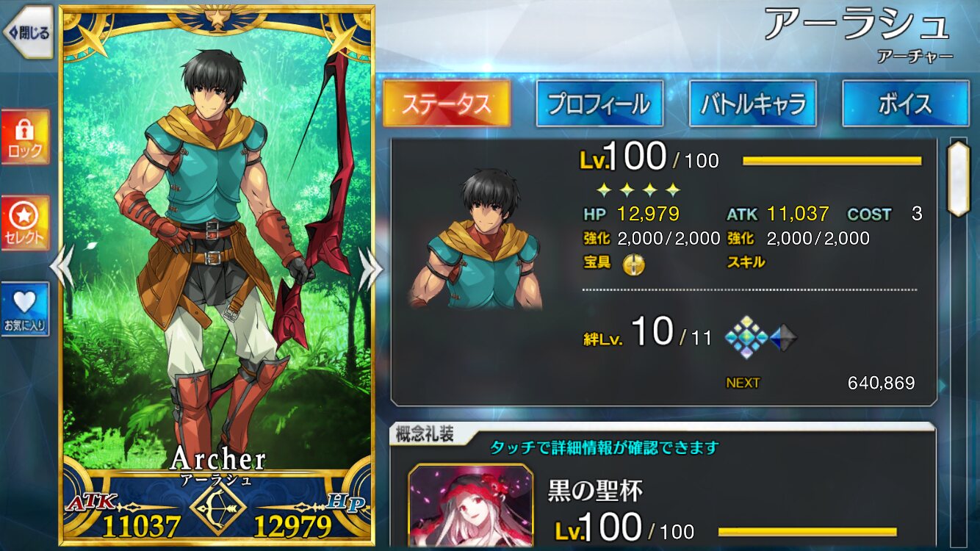Toggle the セレクト star button
This screenshot has height=551, width=980.
point(26,223)
